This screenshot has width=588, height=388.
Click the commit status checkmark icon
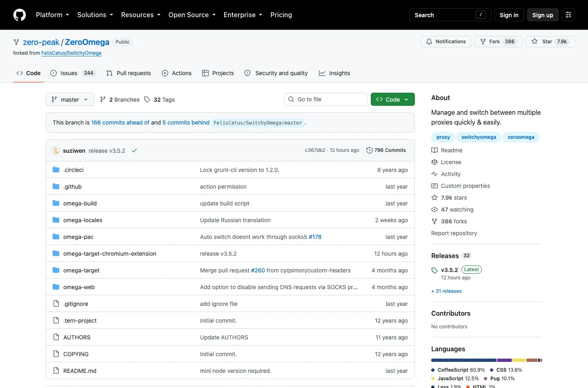point(134,151)
